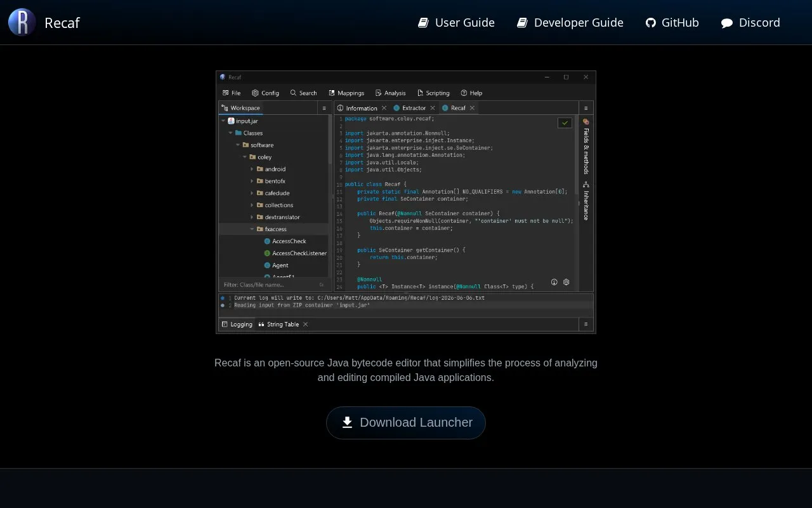Select the dextranslator package row
Screen dimensions: 812x508
(274, 217)
